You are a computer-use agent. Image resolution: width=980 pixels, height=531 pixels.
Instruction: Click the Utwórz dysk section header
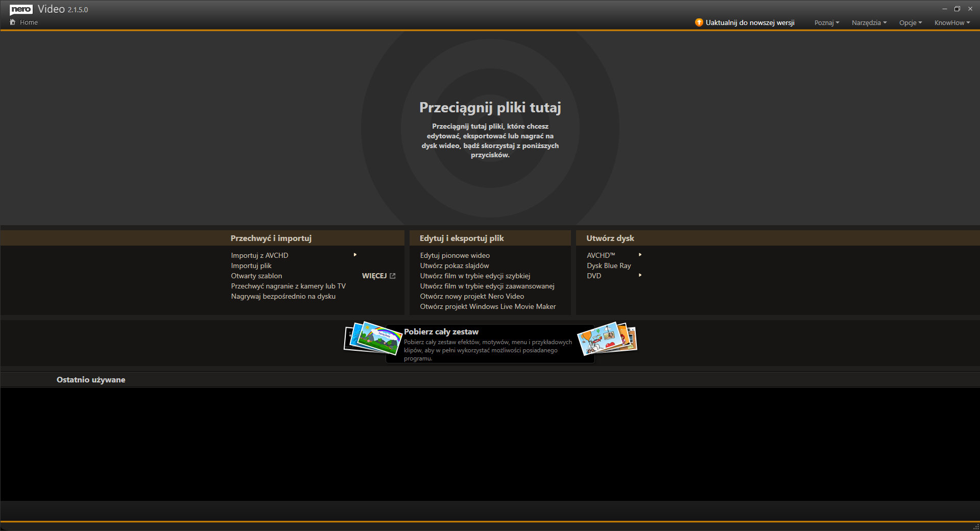[610, 238]
